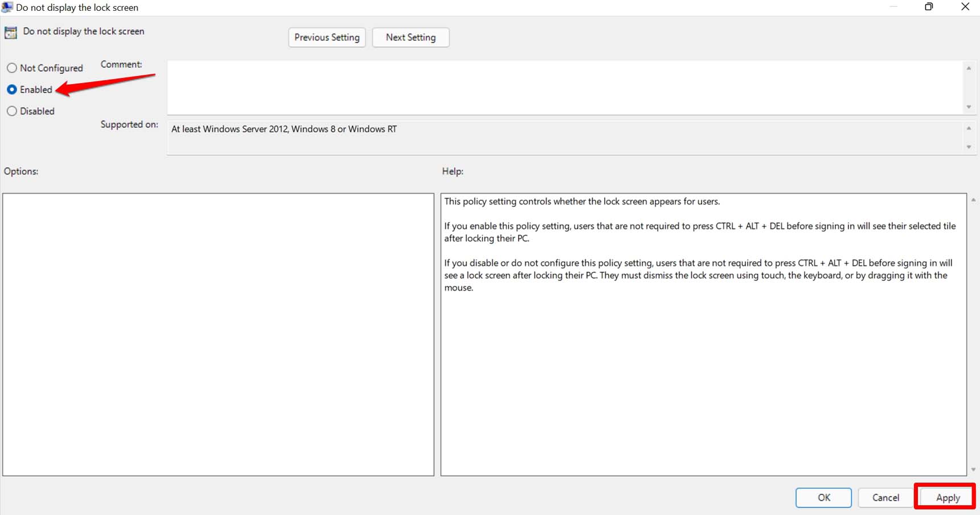Go to the Next Setting

[x=411, y=38]
